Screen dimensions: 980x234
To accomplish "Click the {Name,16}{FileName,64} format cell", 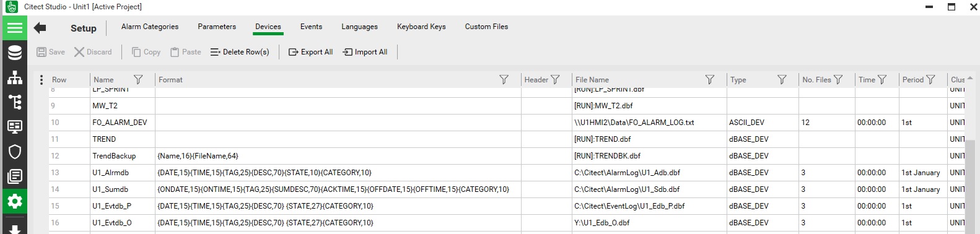I will [338, 156].
